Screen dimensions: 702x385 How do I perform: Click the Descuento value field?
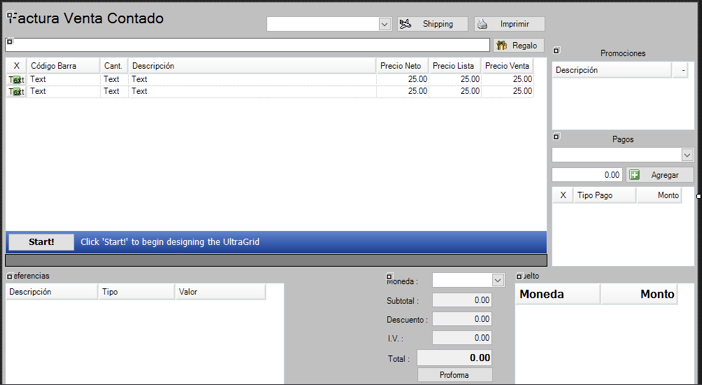click(x=462, y=319)
